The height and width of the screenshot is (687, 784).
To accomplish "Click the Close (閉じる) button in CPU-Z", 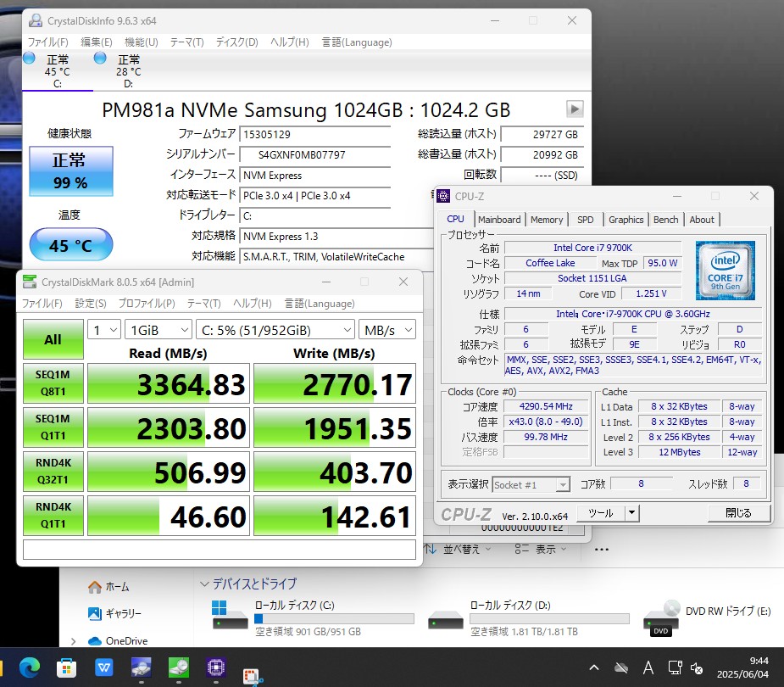I will 738,512.
